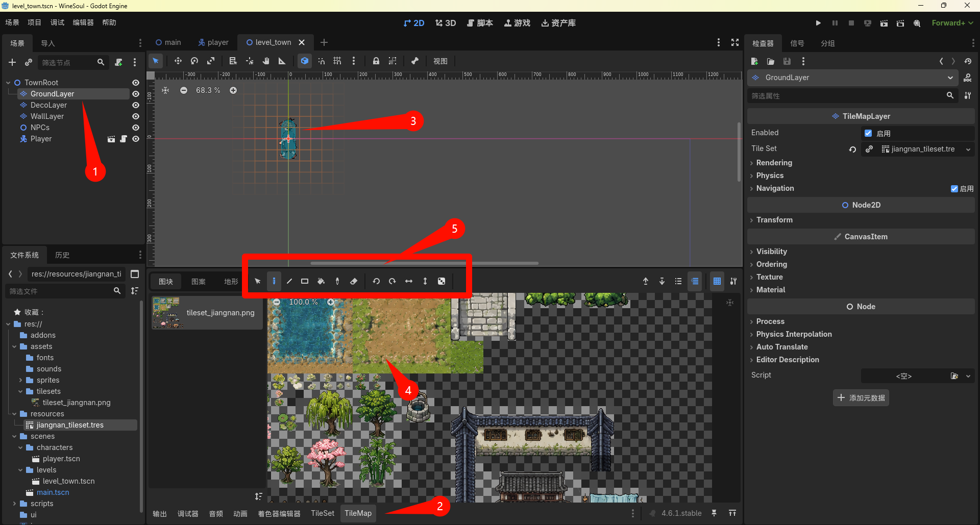Click the 视图 button in viewport toolbar
The image size is (980, 525).
[440, 61]
